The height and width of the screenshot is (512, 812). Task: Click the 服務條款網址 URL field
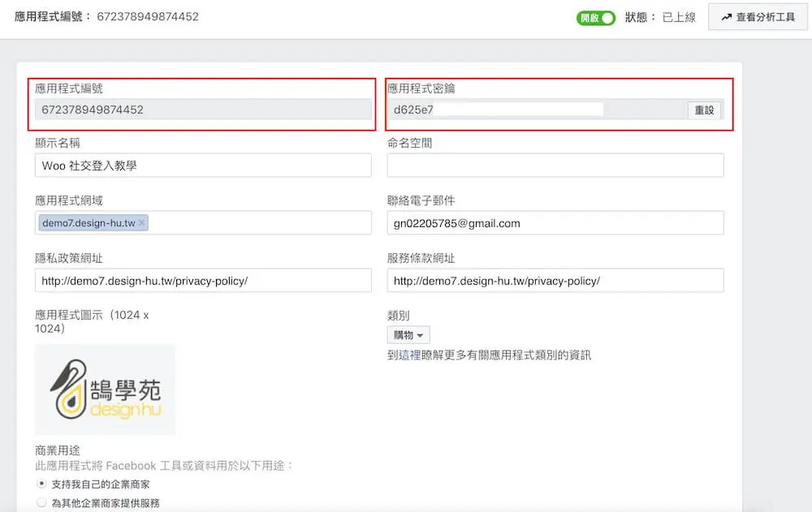coord(555,281)
